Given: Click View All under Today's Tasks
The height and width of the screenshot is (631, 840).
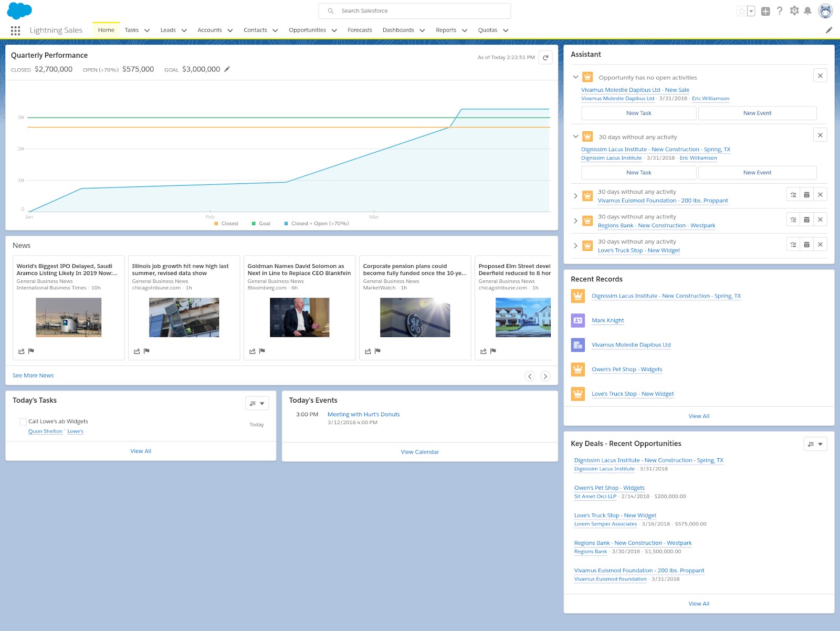Looking at the screenshot, I should (x=141, y=451).
